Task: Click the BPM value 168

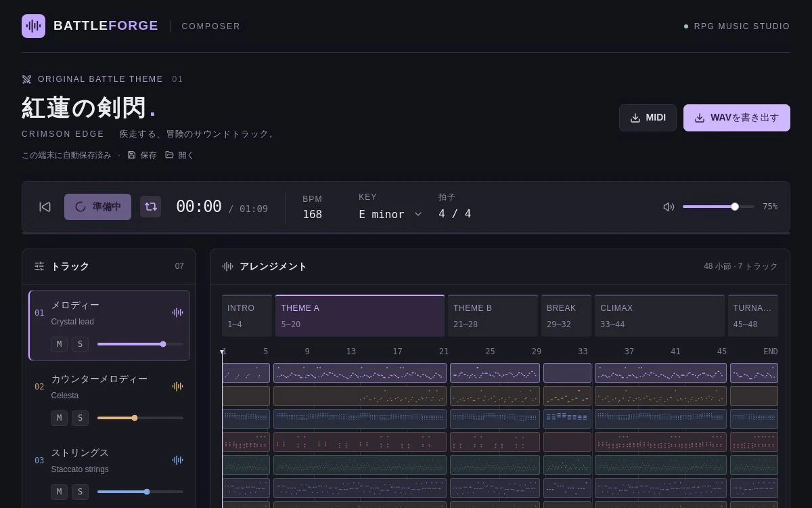Action: pyautogui.click(x=312, y=214)
